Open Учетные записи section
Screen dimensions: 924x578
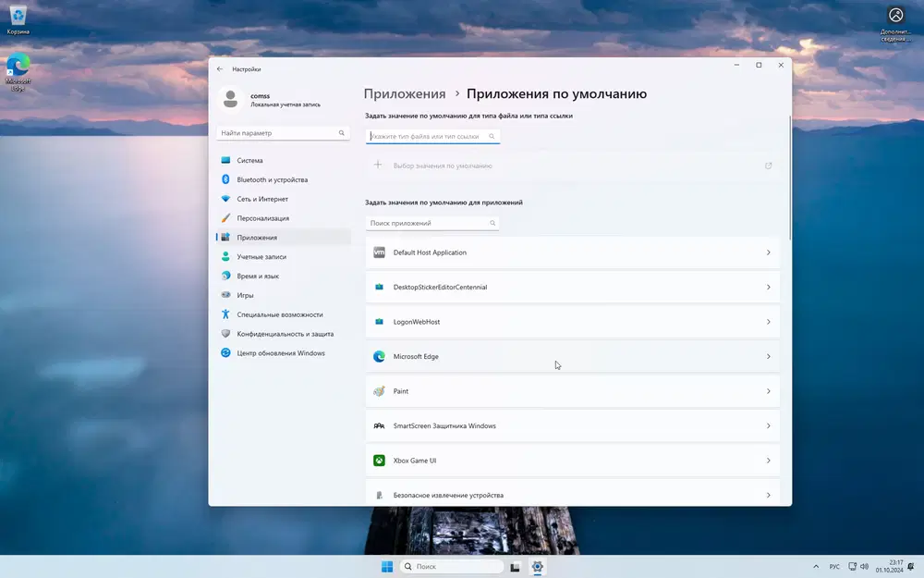[284, 256]
